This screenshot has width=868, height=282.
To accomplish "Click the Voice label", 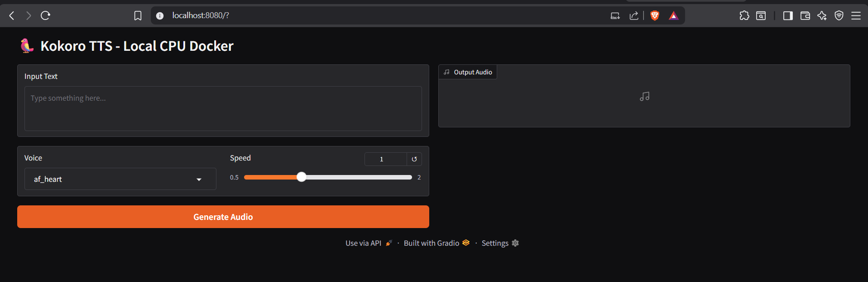I will 33,158.
